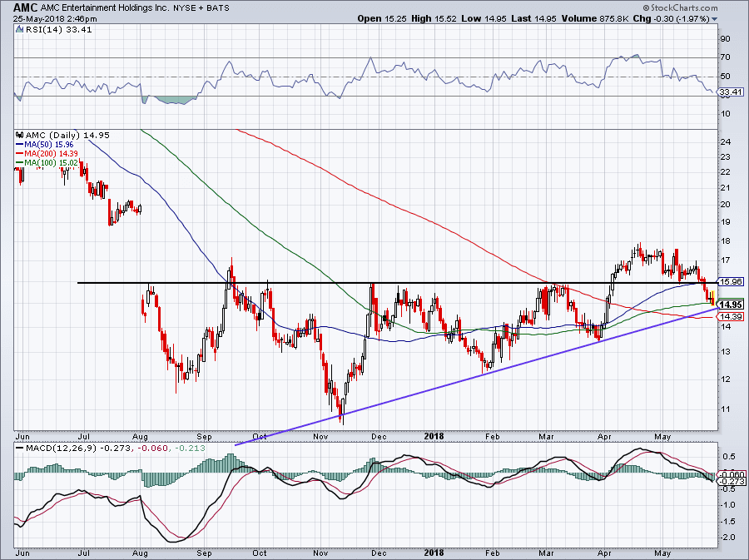Click the 11 price axis label
This screenshot has width=749, height=560.
pyautogui.click(x=725, y=409)
